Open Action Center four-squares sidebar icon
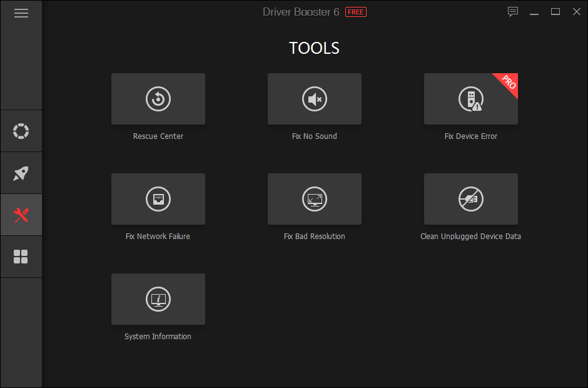This screenshot has height=388, width=588. click(21, 257)
